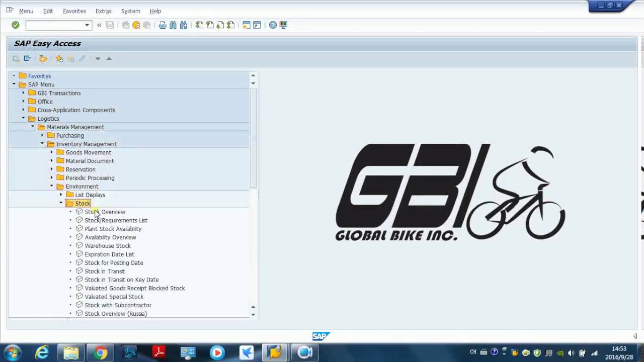
Task: Open Google Chrome from the taskbar
Action: click(100, 352)
